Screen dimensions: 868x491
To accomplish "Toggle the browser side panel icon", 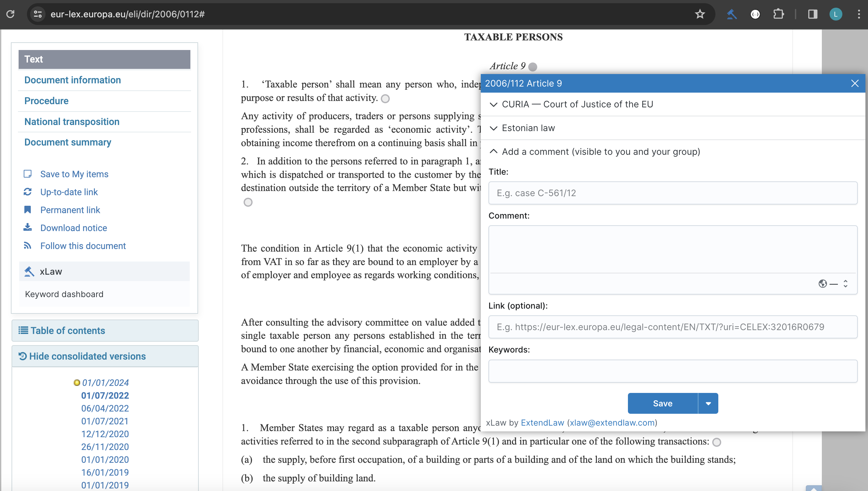I will tap(812, 14).
